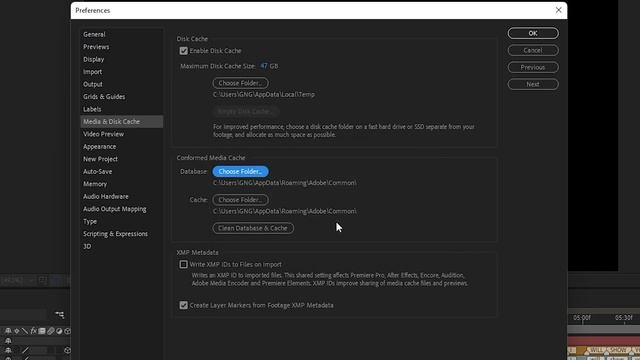
Task: Click 3D Layer cube icon in timeline header
Action: click(68, 331)
